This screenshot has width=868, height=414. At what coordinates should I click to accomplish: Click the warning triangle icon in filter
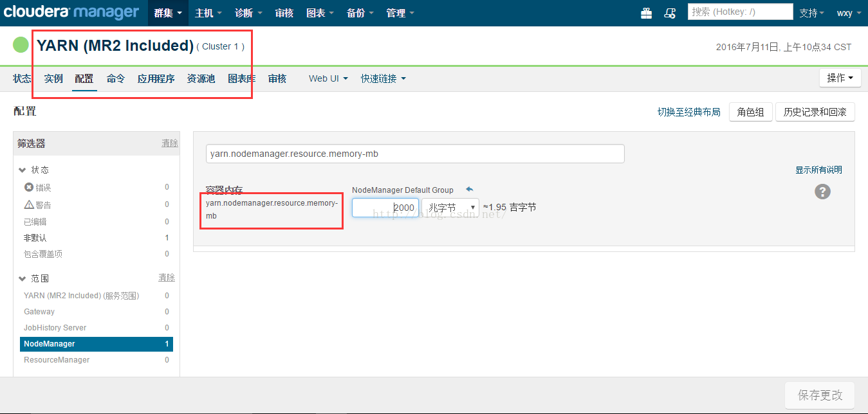28,204
